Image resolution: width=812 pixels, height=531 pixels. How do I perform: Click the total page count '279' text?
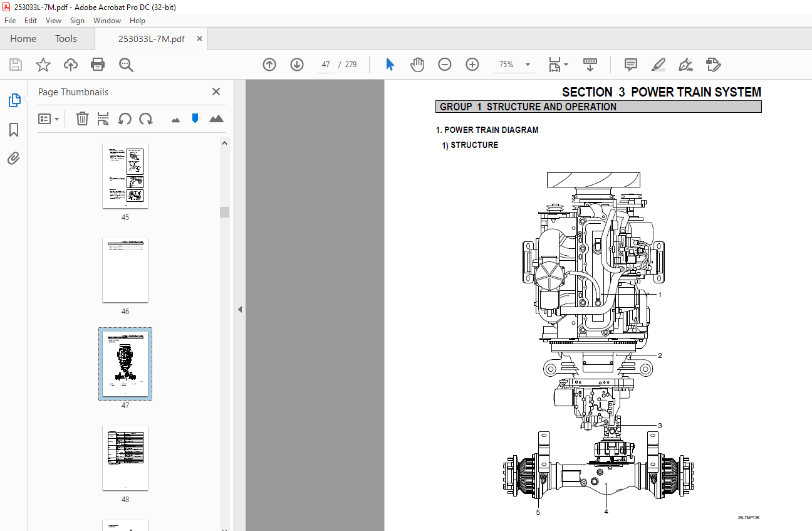351,65
